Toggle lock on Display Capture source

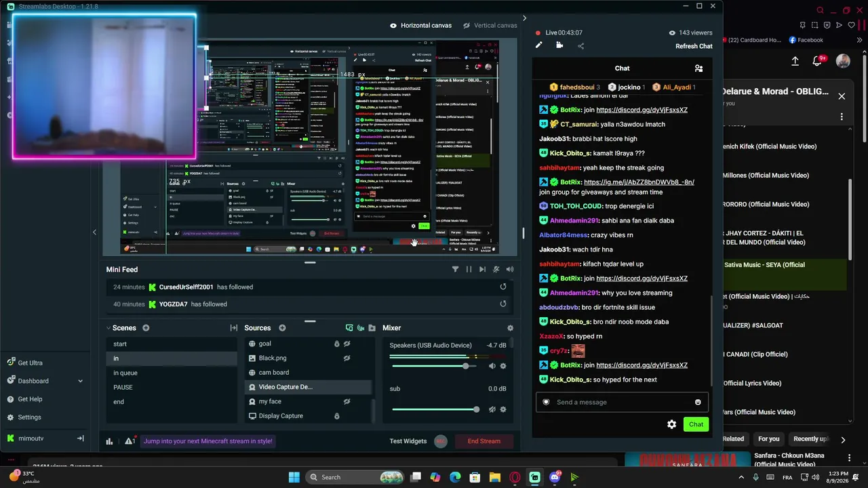click(x=336, y=416)
